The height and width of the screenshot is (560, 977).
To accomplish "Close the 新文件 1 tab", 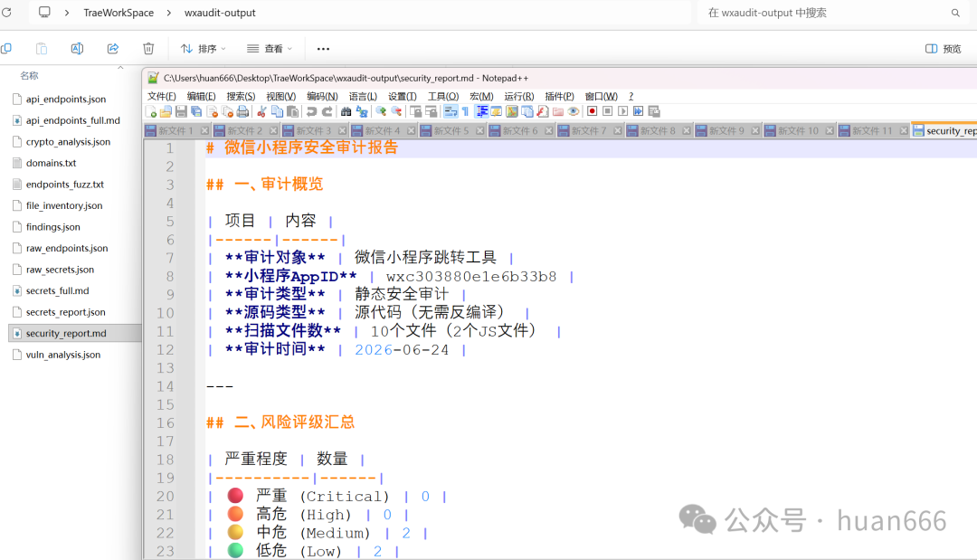I will 205,131.
